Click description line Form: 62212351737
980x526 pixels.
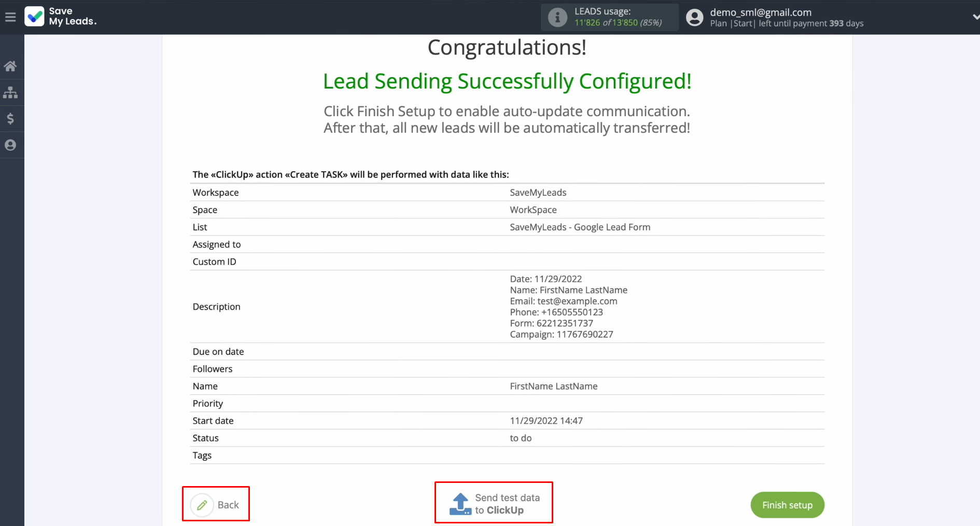tap(551, 323)
